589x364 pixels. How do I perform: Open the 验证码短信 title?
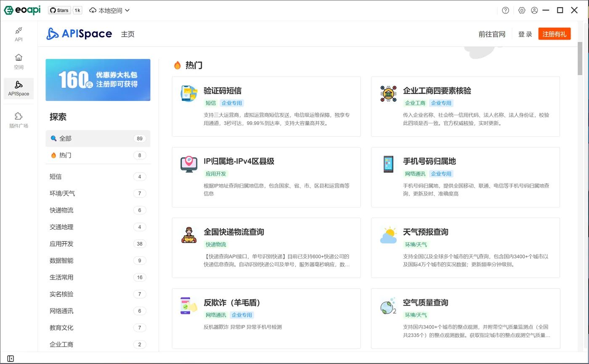coord(223,90)
